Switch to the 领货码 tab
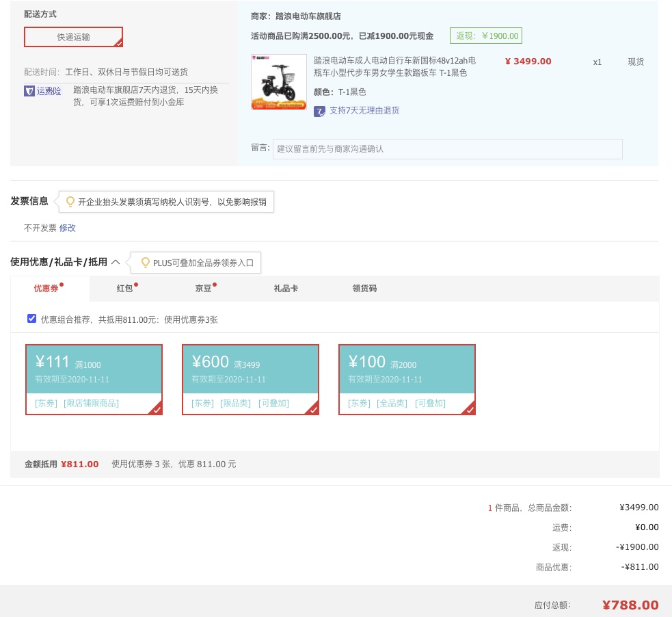Viewport: 672px width, 617px height. [364, 289]
